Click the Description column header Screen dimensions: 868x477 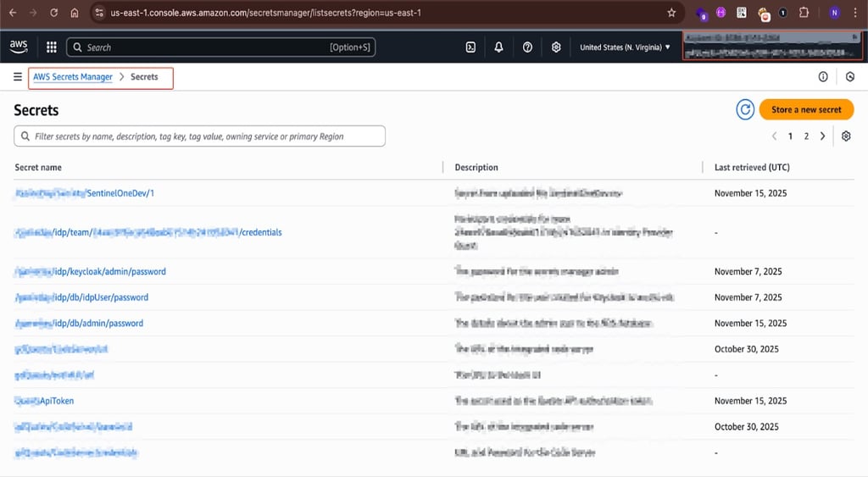476,167
